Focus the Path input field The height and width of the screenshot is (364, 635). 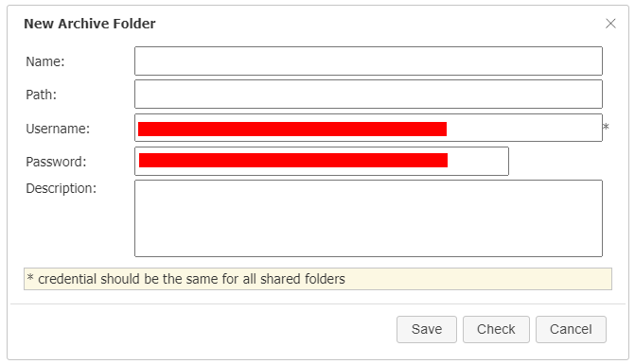click(368, 95)
